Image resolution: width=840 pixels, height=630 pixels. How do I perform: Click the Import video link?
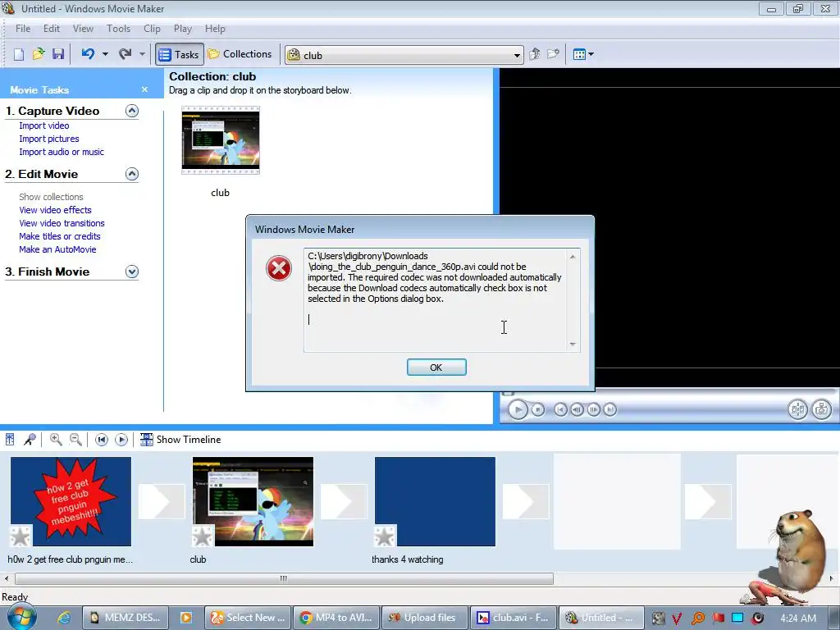pos(44,126)
